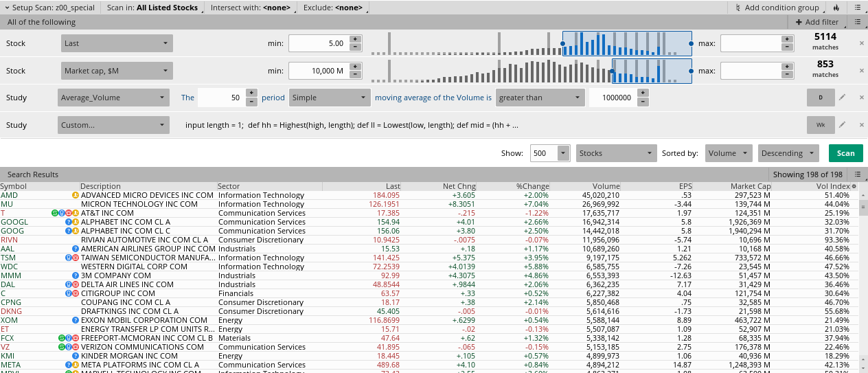
Task: Open the Setup Scan z00_special menu
Action: [49, 8]
